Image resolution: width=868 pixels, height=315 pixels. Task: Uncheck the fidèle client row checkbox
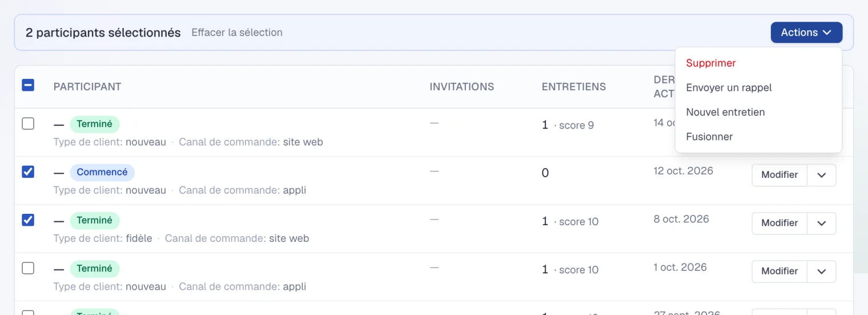pyautogui.click(x=28, y=220)
